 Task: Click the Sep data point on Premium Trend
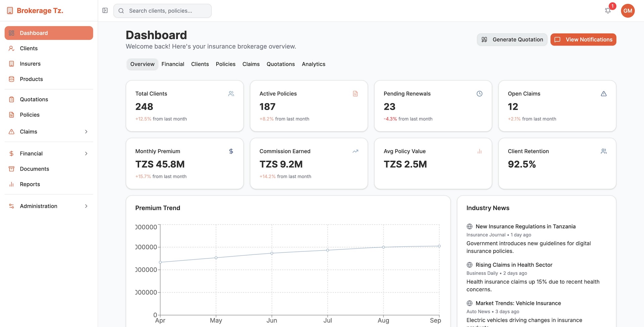tap(439, 246)
